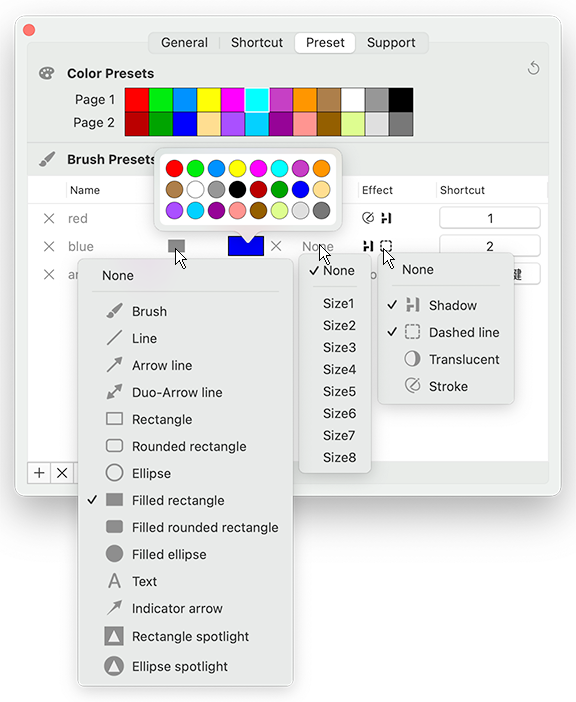Open effect dropdown for blue preset

pos(377,246)
